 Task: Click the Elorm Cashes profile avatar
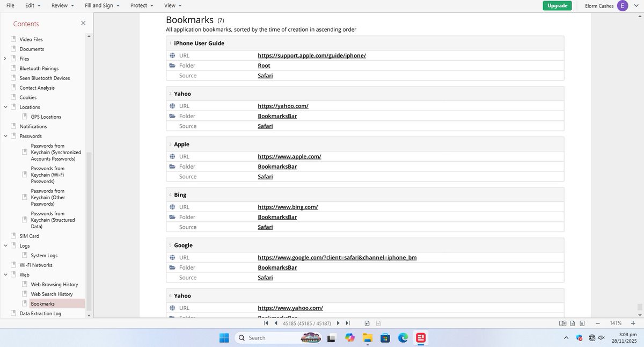click(x=623, y=5)
